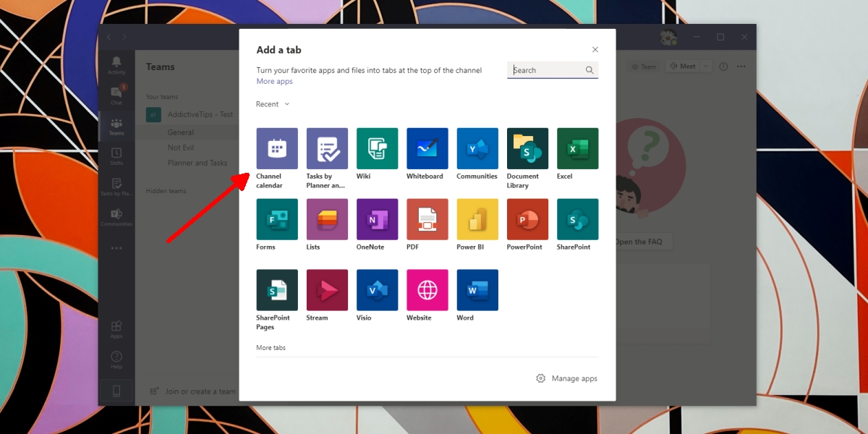The width and height of the screenshot is (868, 434).
Task: Open the Meet dropdown arrow
Action: point(705,67)
